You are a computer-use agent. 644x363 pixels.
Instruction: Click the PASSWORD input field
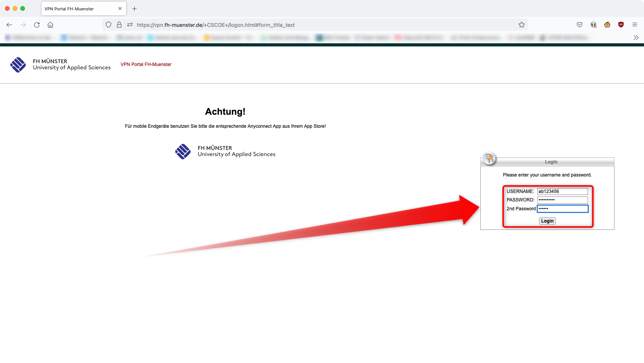562,200
